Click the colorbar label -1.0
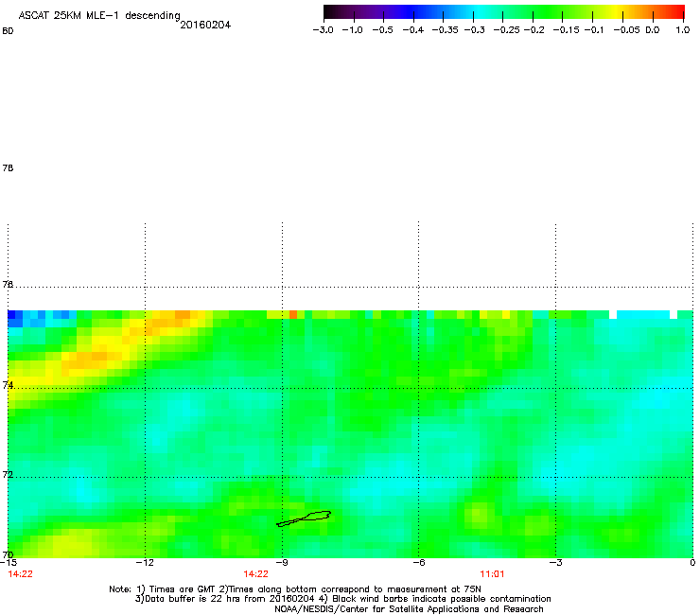 coord(352,30)
